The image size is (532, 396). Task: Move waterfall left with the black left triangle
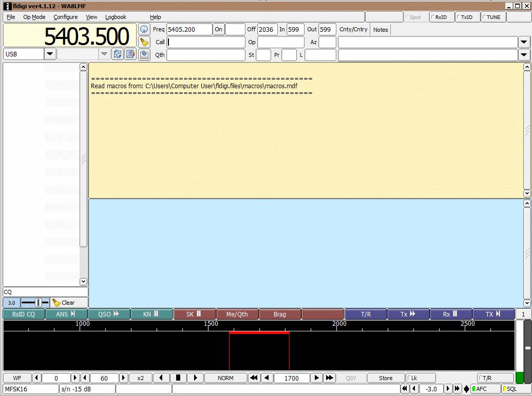pos(161,378)
